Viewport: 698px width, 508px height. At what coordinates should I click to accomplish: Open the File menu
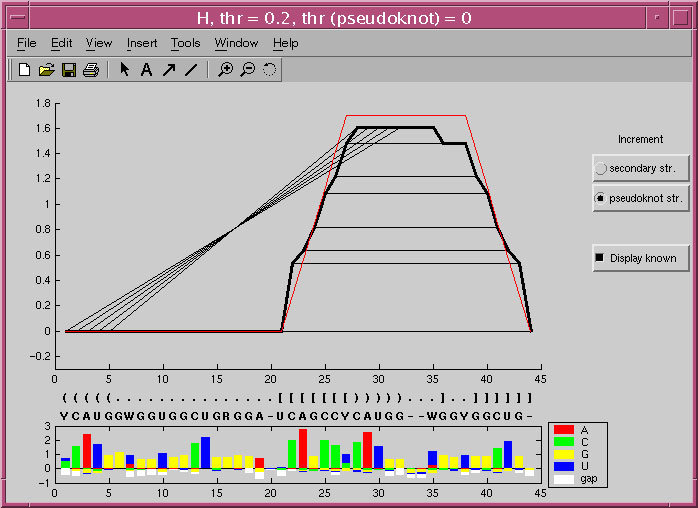(x=27, y=43)
